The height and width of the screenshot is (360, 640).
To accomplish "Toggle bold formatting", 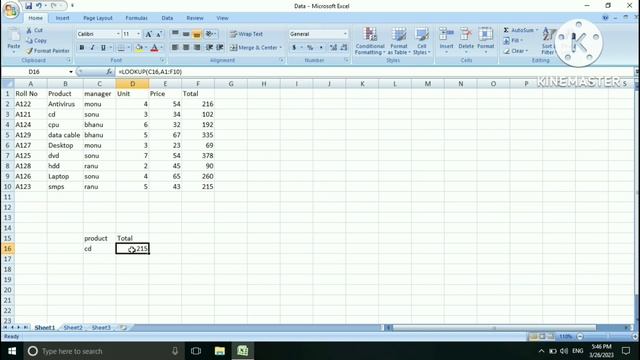I will [x=82, y=48].
